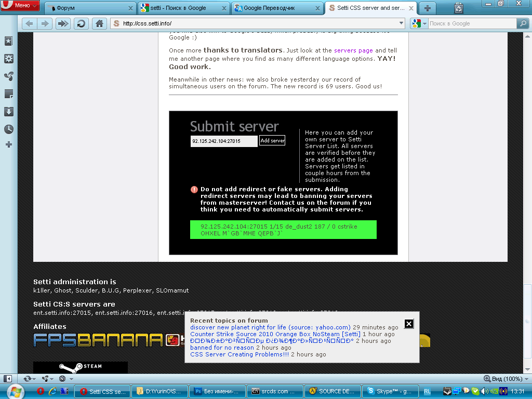Click the RL language indicator in tray
532x399 pixels.
pos(427,392)
